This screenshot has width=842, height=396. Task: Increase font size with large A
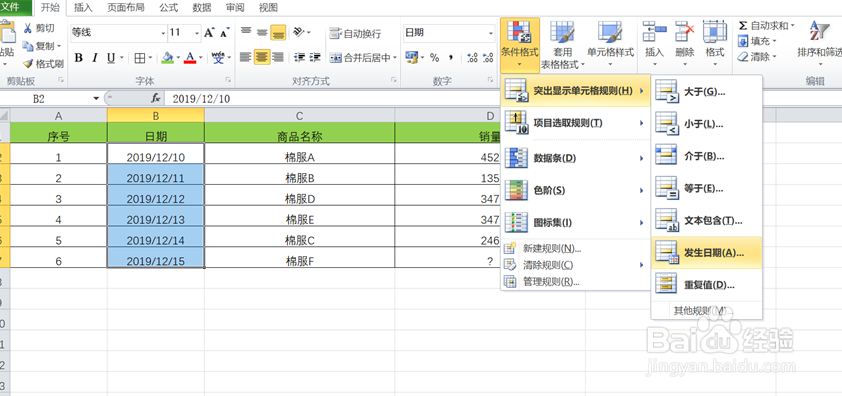tap(209, 33)
